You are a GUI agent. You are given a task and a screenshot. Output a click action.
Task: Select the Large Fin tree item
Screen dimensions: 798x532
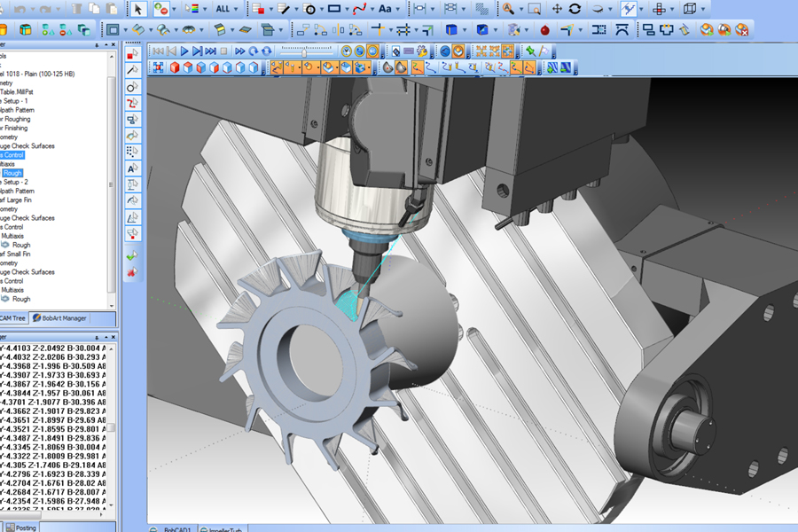click(x=16, y=200)
